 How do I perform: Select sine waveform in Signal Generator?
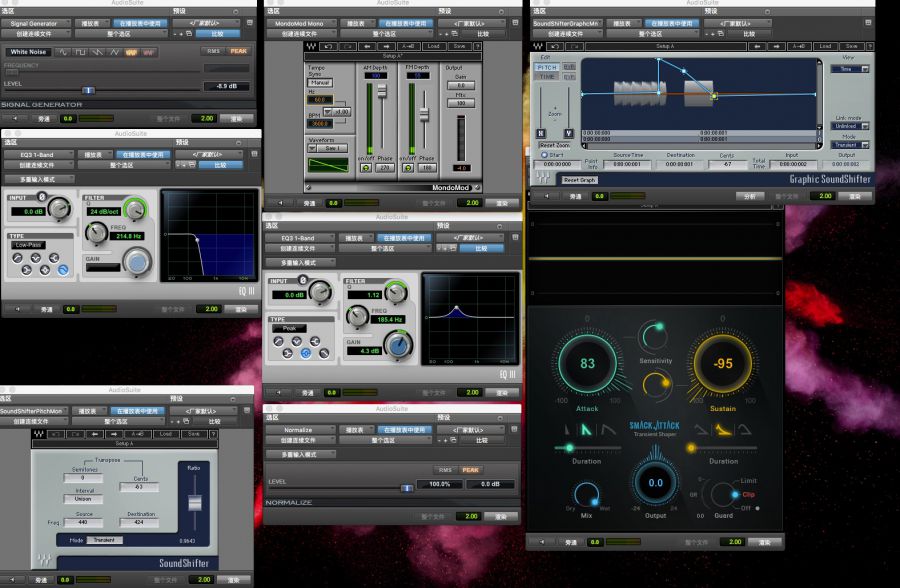[63, 52]
